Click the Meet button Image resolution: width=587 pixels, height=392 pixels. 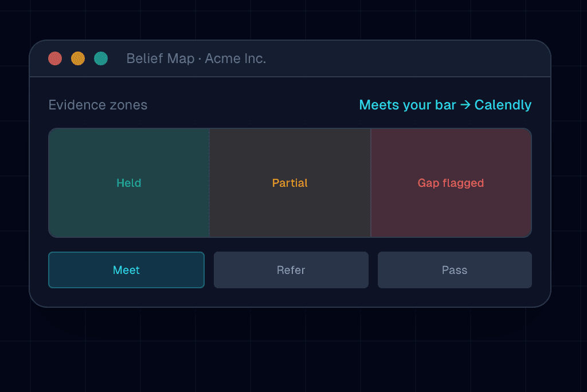coord(126,269)
